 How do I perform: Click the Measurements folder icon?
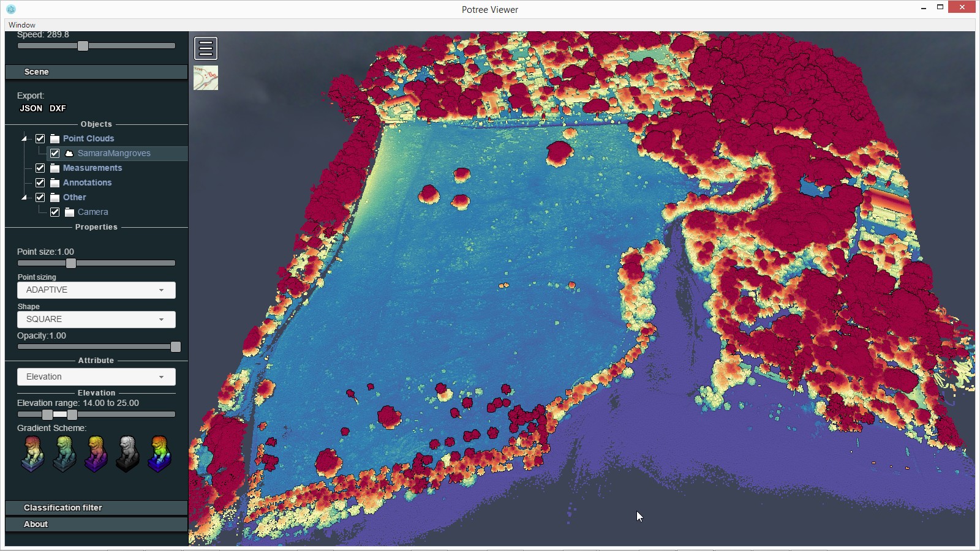click(x=55, y=168)
